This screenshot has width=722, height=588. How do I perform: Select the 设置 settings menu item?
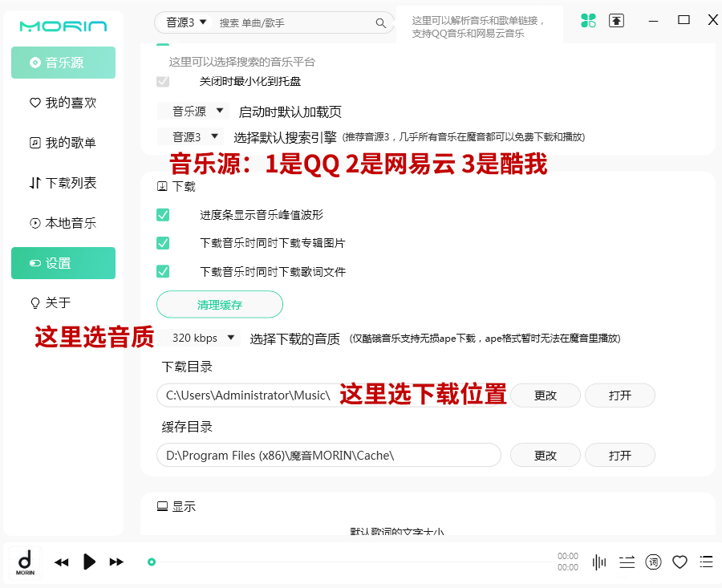[63, 263]
